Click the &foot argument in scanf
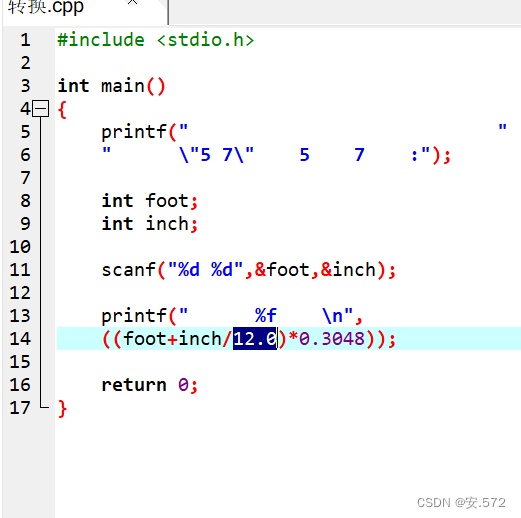Screen dimensions: 521x518 point(282,270)
